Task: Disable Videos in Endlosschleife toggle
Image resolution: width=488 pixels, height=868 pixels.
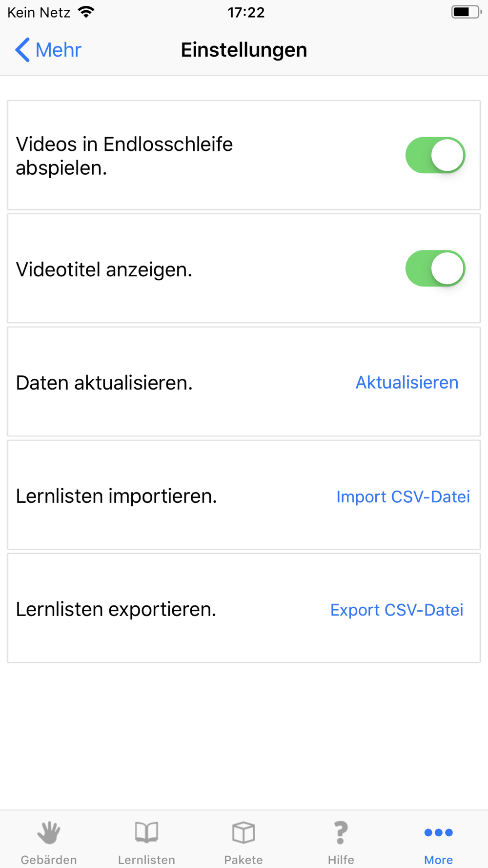Action: [435, 155]
